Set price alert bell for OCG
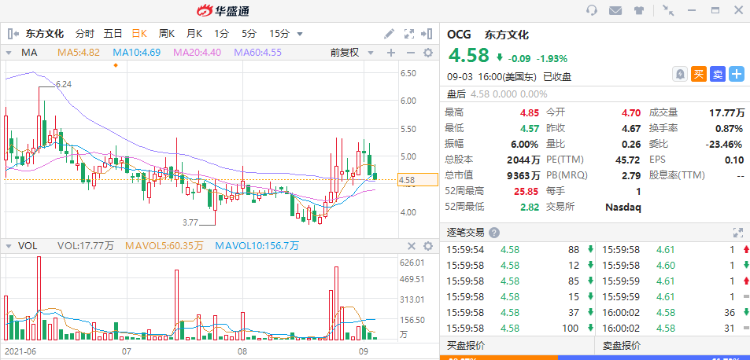This screenshot has height=360, width=750. (680, 74)
